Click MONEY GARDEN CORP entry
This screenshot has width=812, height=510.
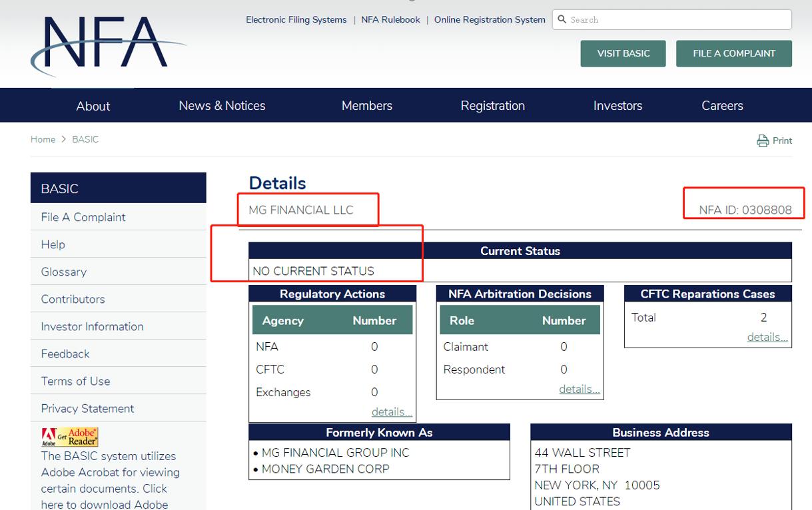point(325,469)
